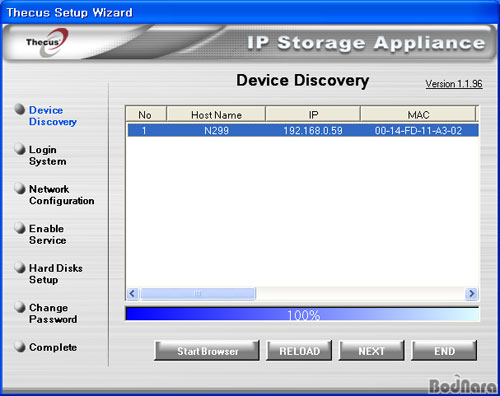Click the bullet icon beside Change Password

click(20, 307)
